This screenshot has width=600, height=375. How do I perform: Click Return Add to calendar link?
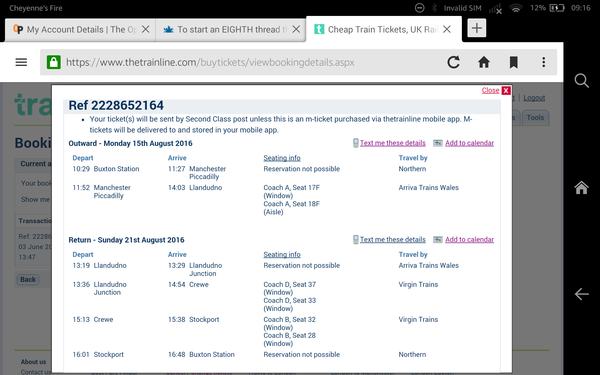470,240
